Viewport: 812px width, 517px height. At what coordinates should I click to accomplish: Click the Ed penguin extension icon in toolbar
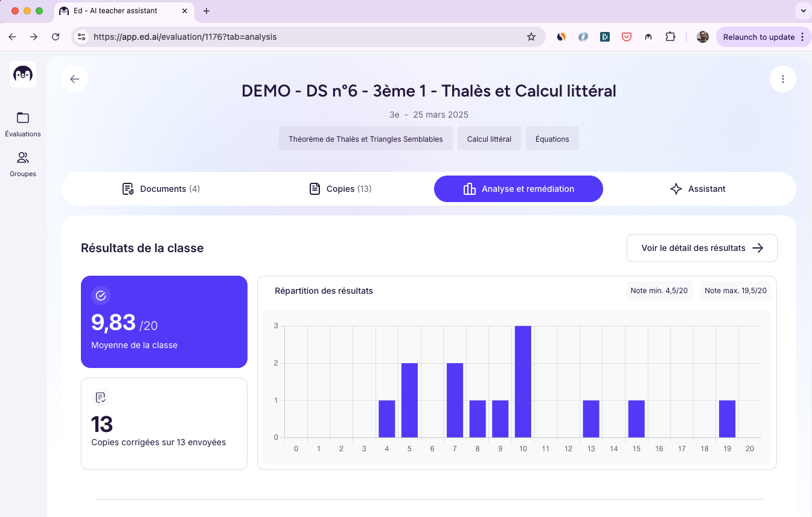point(648,37)
